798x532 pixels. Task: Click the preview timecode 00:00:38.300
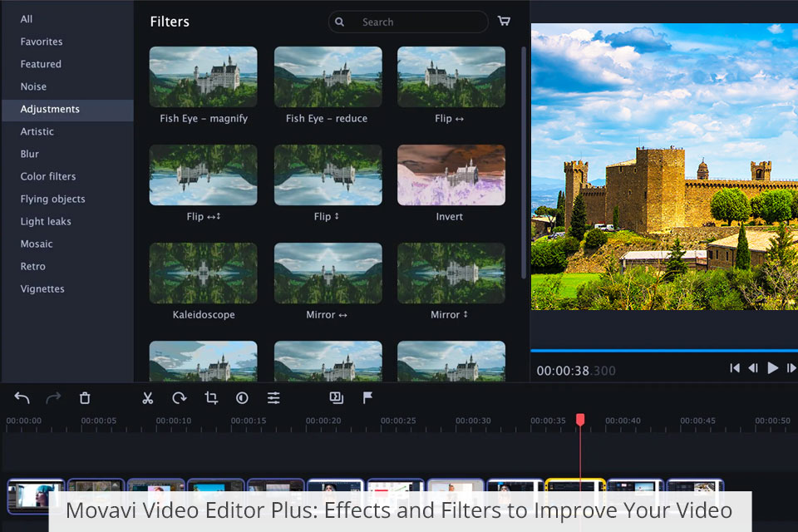pyautogui.click(x=575, y=371)
